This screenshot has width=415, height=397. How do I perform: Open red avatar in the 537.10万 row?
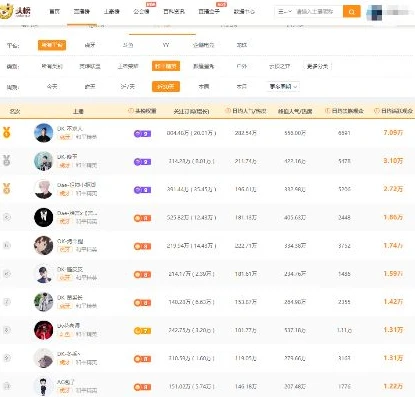pyautogui.click(x=44, y=330)
